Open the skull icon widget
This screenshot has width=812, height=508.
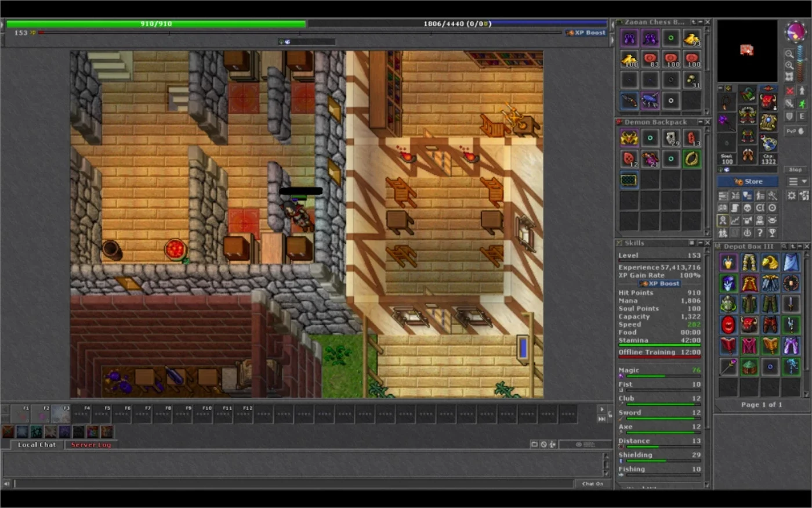[x=747, y=208]
